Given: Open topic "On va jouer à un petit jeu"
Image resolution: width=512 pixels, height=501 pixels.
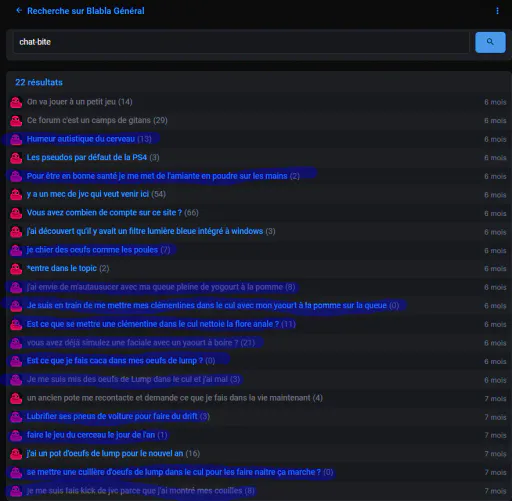Looking at the screenshot, I should [x=71, y=102].
